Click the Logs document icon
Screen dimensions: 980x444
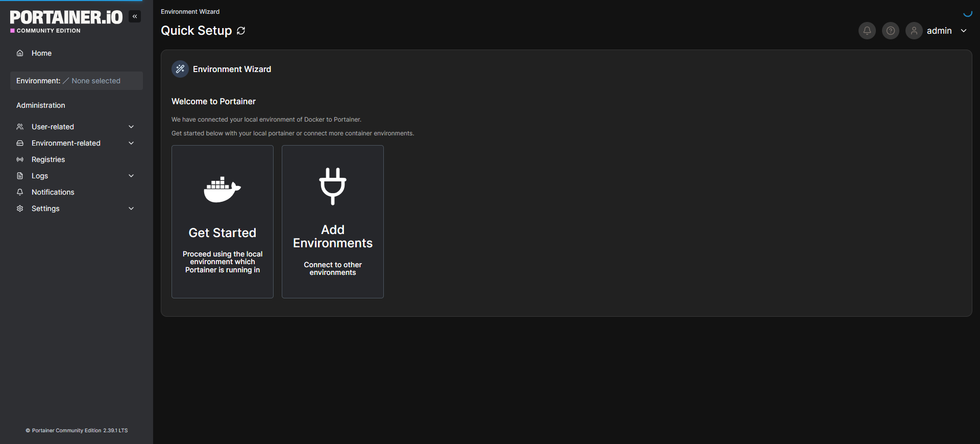(20, 176)
